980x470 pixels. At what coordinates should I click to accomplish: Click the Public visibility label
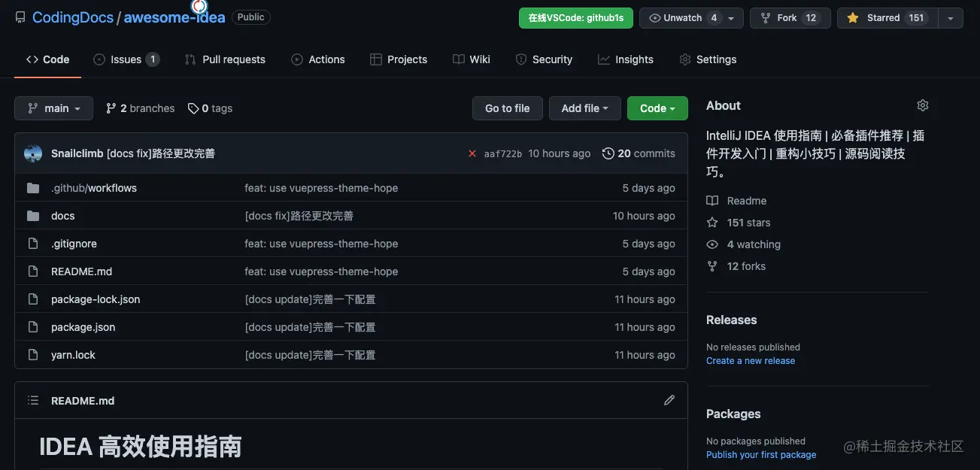pos(251,17)
